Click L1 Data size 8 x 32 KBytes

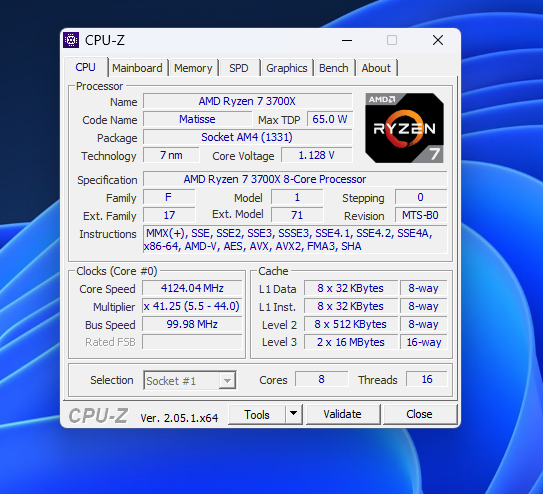[x=351, y=288]
